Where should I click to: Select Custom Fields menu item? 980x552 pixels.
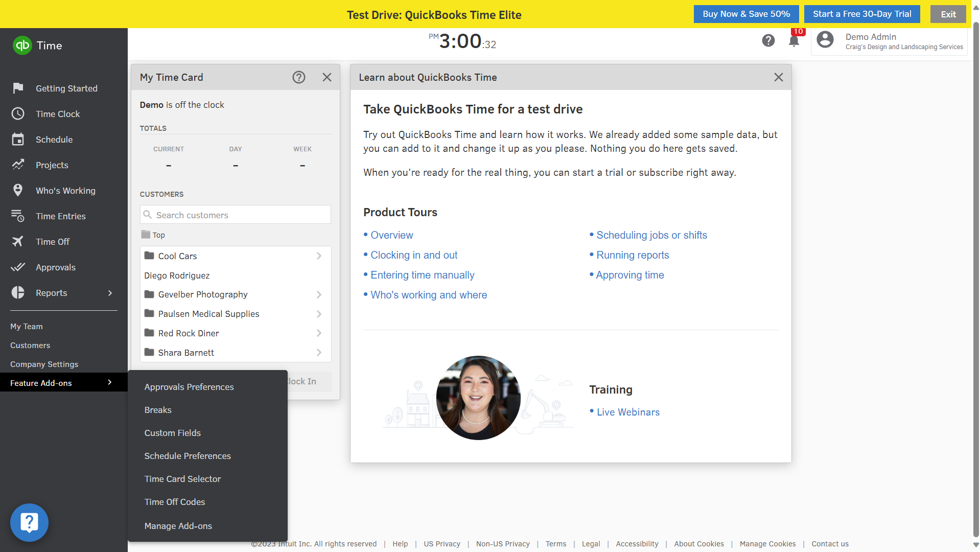pyautogui.click(x=173, y=433)
